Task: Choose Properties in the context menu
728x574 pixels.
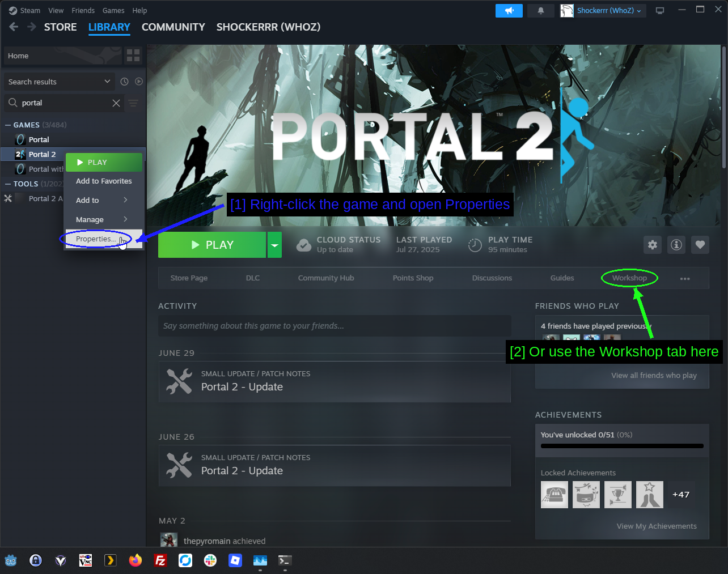Action: [x=104, y=239]
